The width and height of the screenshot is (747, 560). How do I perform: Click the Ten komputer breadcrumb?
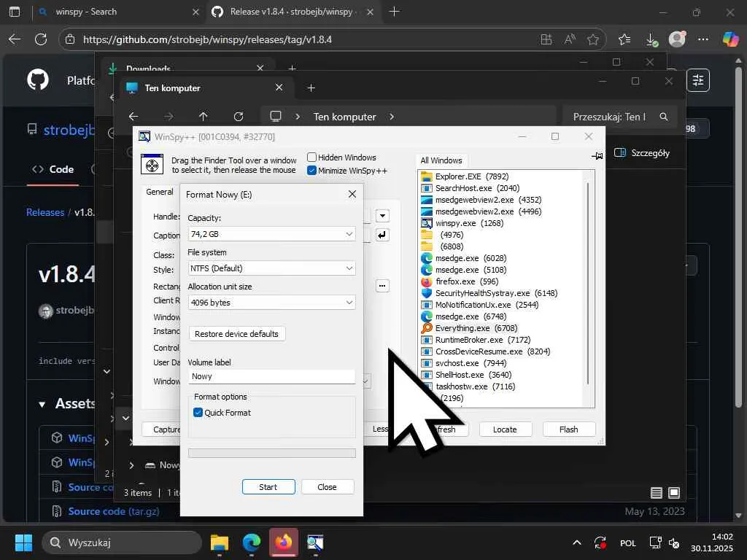click(344, 117)
